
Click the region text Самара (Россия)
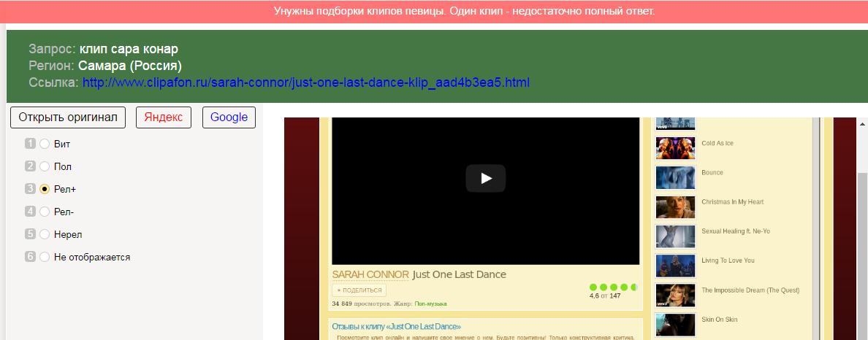130,66
